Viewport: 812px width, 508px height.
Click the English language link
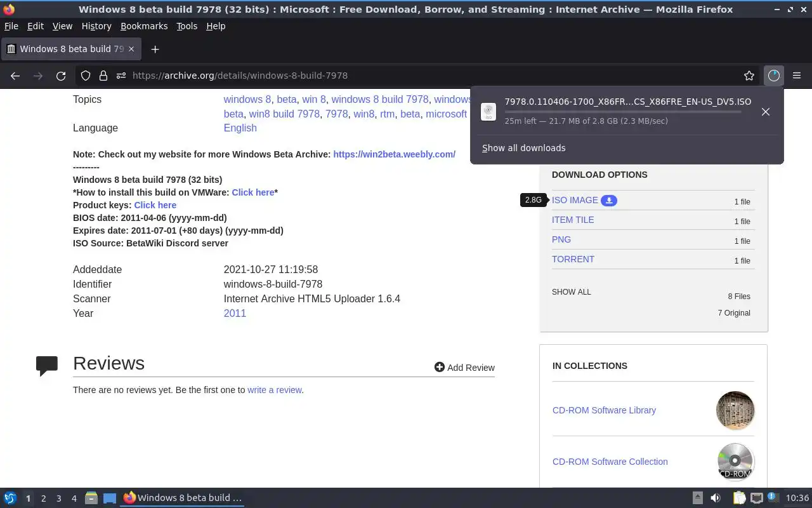coord(240,128)
